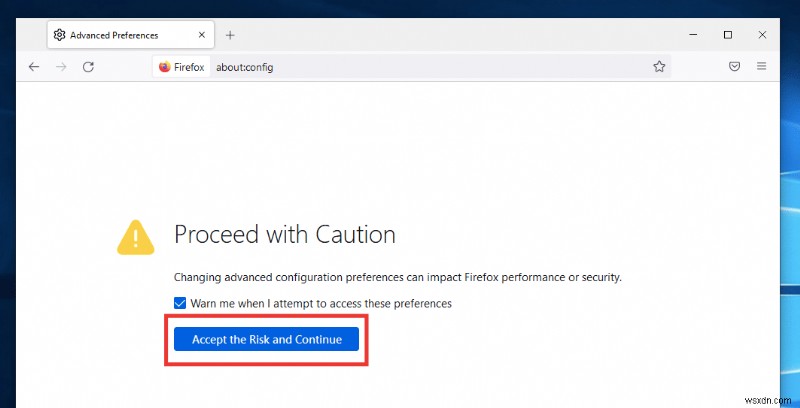Maximize the Firefox window
This screenshot has width=800, height=408.
click(728, 35)
